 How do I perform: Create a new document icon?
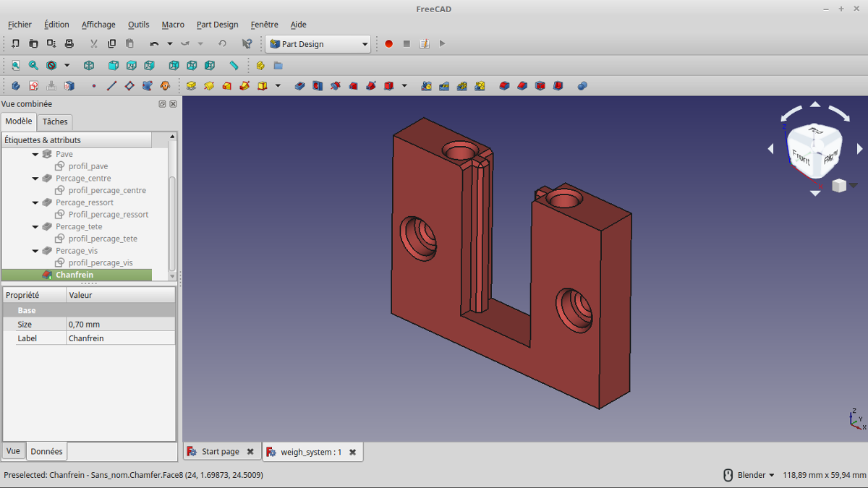tap(16, 43)
